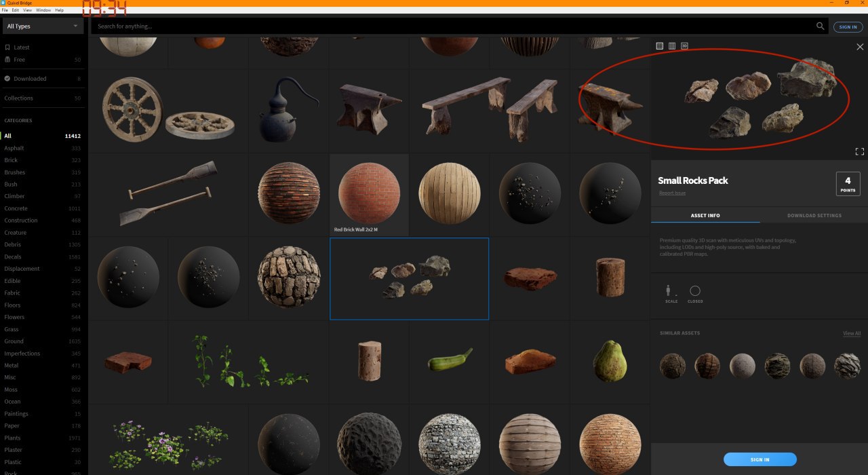Open the Help menu
Screen dimensions: 868x475
click(60, 10)
